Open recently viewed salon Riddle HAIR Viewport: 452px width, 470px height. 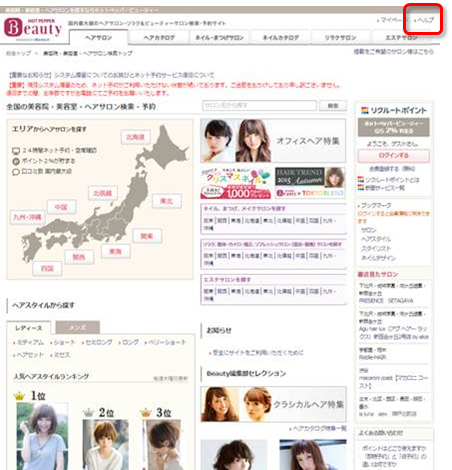(372, 357)
